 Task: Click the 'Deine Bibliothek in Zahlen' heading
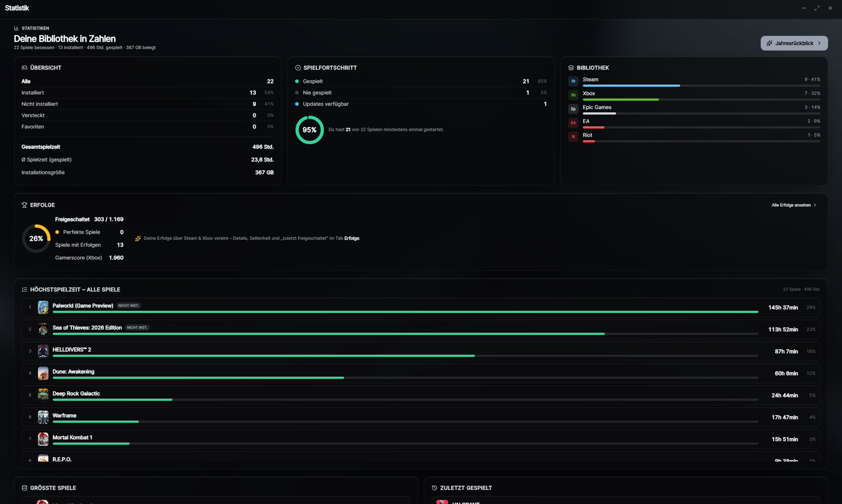tap(65, 39)
